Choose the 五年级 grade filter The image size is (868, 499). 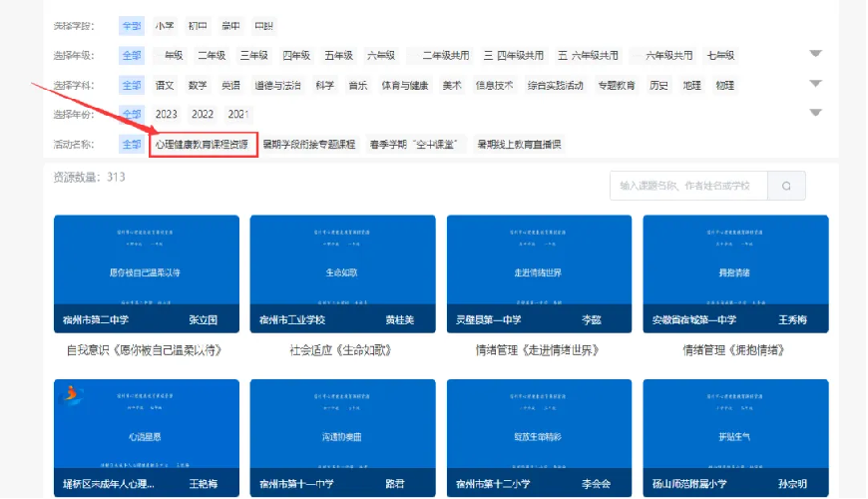pyautogui.click(x=338, y=55)
